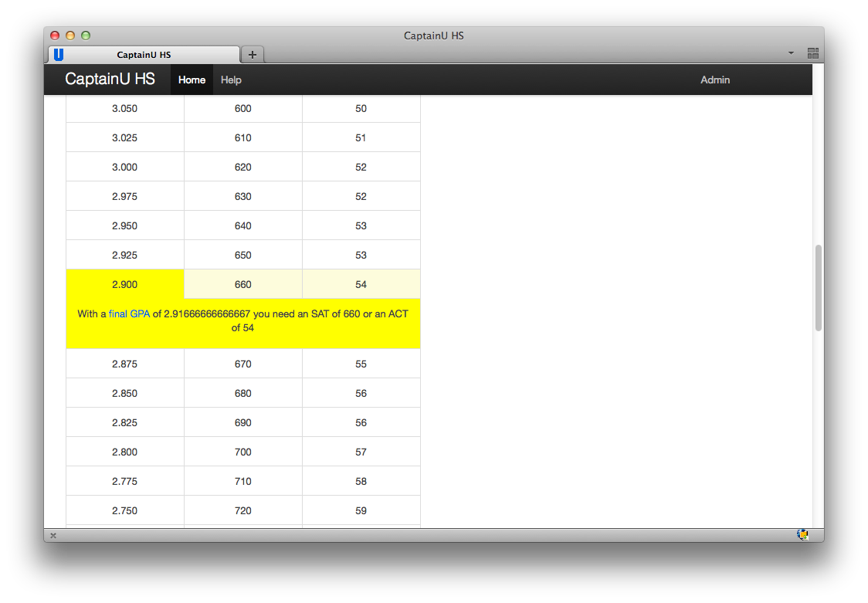
Task: Follow the final GPA link
Action: coord(129,313)
